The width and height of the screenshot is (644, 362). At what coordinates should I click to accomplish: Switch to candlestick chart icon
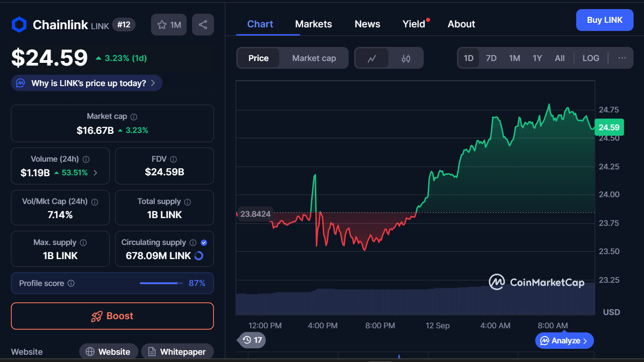click(406, 58)
